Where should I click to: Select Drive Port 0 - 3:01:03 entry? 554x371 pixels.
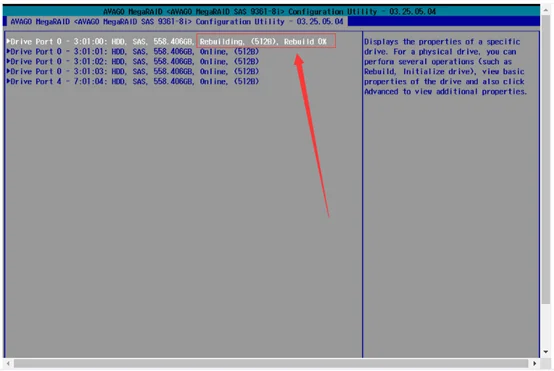point(133,71)
